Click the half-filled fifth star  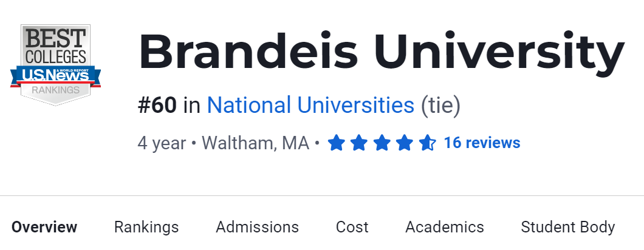pyautogui.click(x=427, y=143)
